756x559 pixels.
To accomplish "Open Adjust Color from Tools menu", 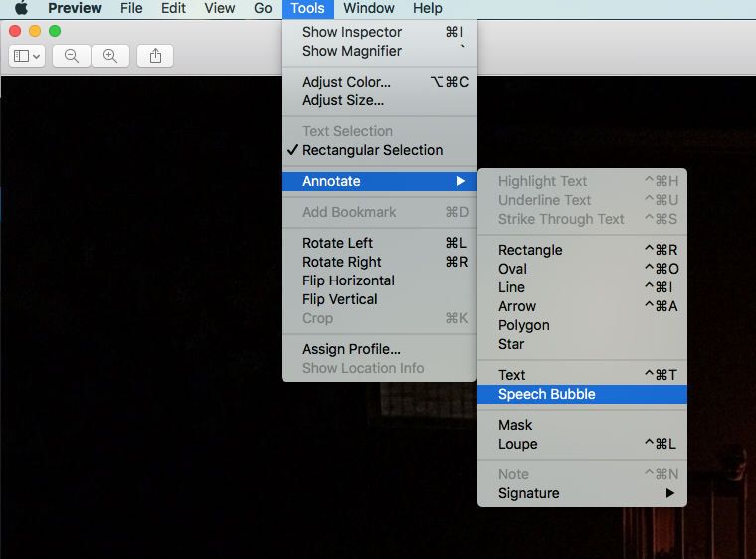I will coord(346,82).
